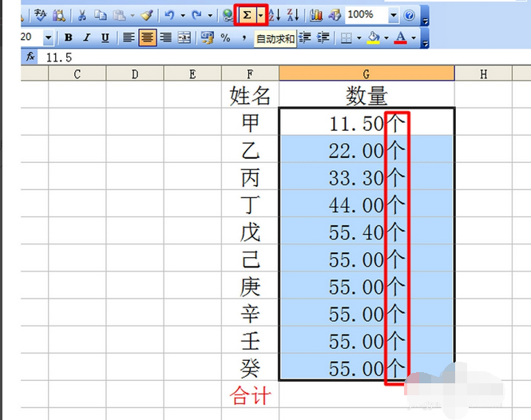Apply percent style
Image resolution: width=531 pixels, height=420 pixels.
(x=225, y=38)
